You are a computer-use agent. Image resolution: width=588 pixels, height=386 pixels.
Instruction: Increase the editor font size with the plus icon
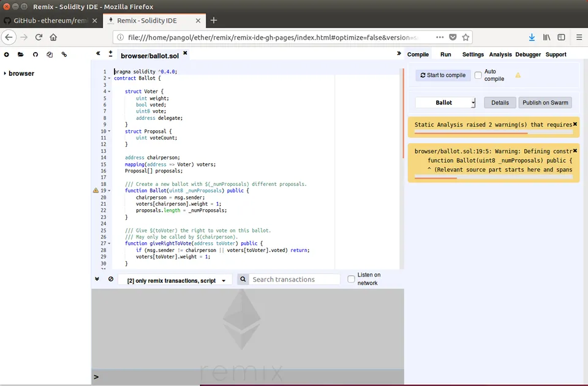110,53
